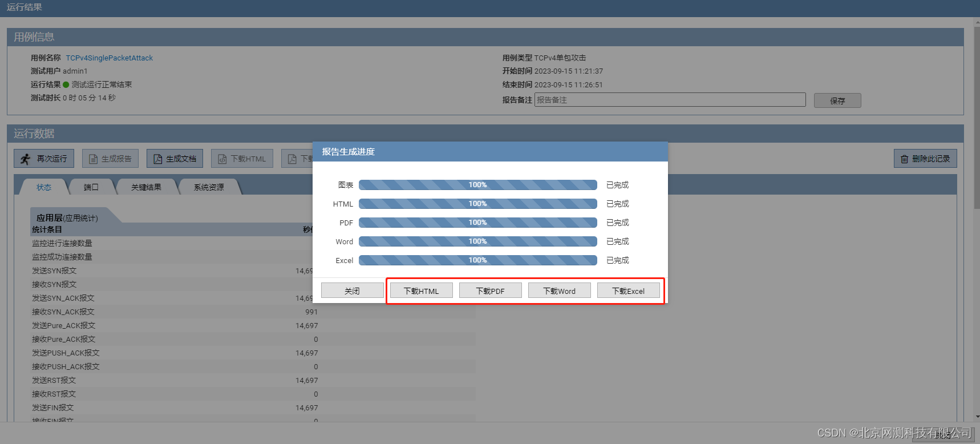Click the PDF progress bar

[477, 223]
